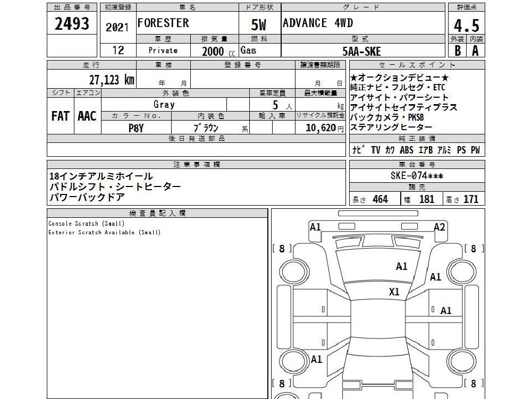
Task: Click the カワ equipment code
Action: coord(390,150)
